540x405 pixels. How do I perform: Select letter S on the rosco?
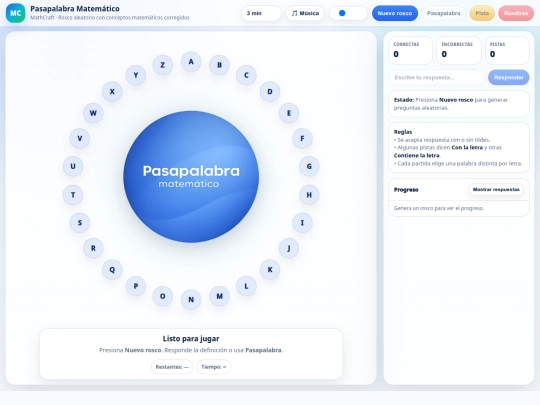tap(80, 223)
